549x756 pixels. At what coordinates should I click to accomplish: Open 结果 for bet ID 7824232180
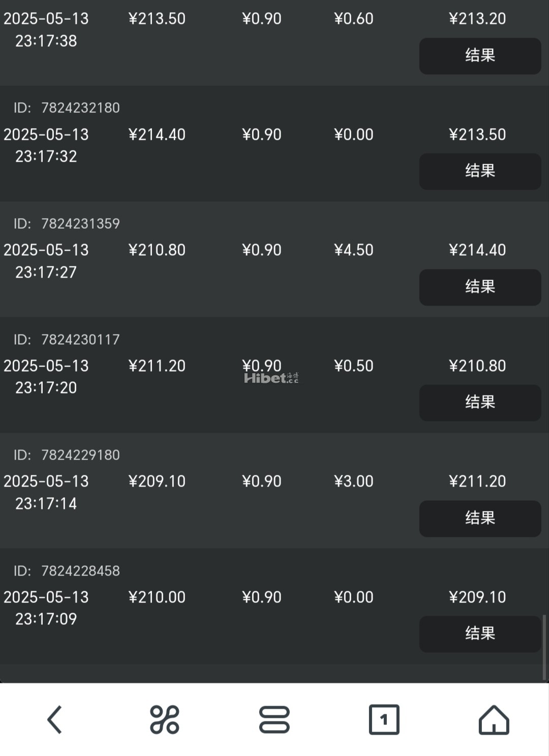click(480, 171)
